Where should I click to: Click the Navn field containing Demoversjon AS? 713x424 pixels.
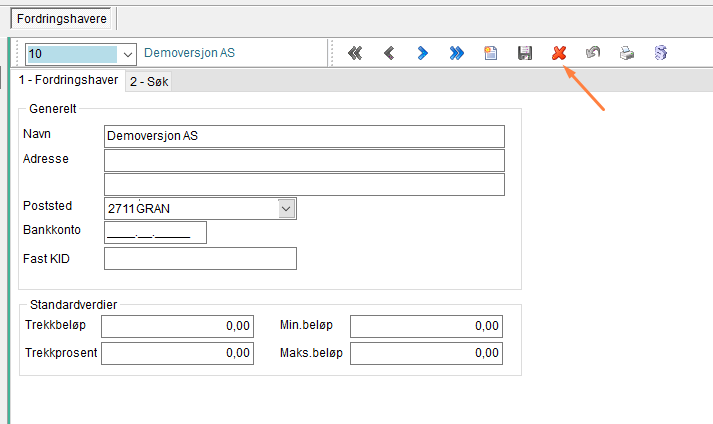click(x=304, y=136)
